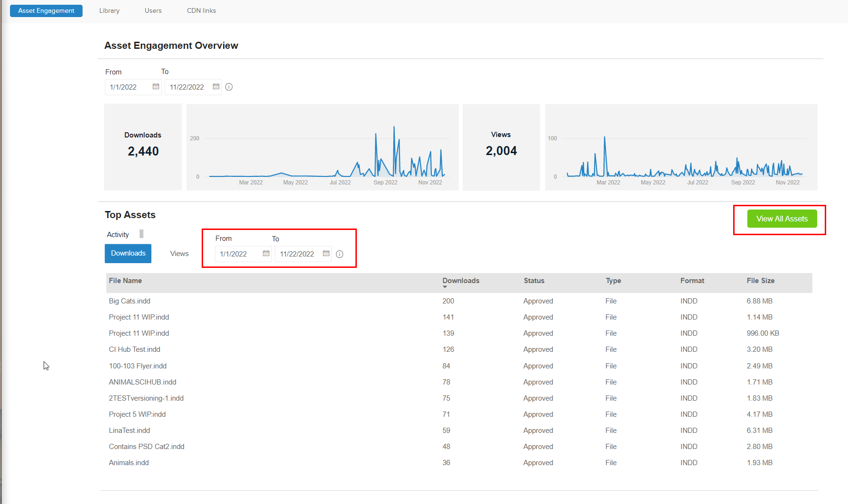Viewport: 848px width, 504px height.
Task: Click the info icon in the Top Assets section
Action: (x=339, y=254)
